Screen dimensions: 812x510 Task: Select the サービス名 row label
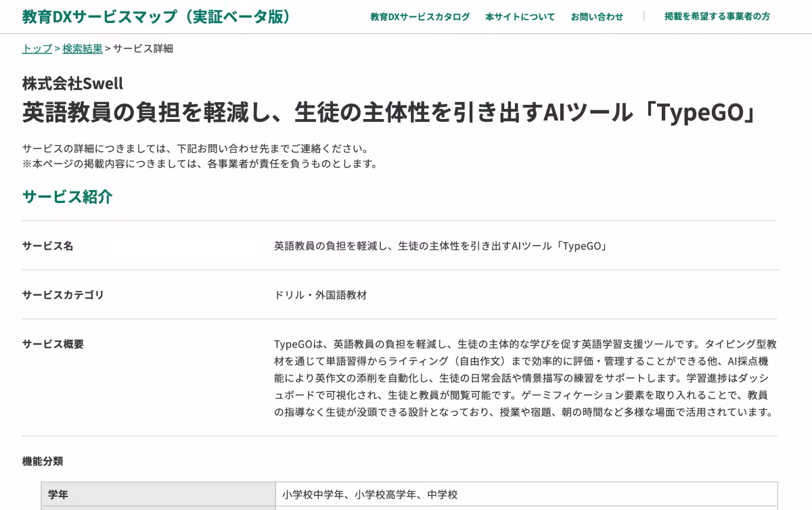click(x=47, y=246)
